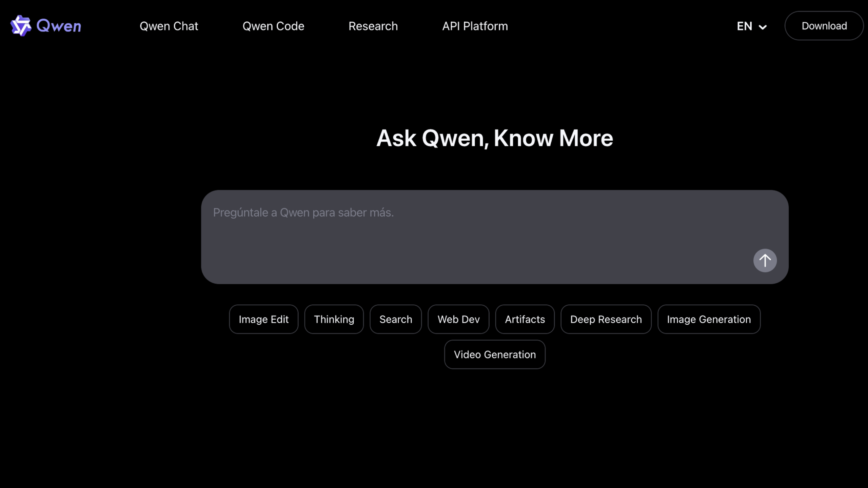The image size is (868, 488).
Task: Click the Download button
Action: (824, 26)
